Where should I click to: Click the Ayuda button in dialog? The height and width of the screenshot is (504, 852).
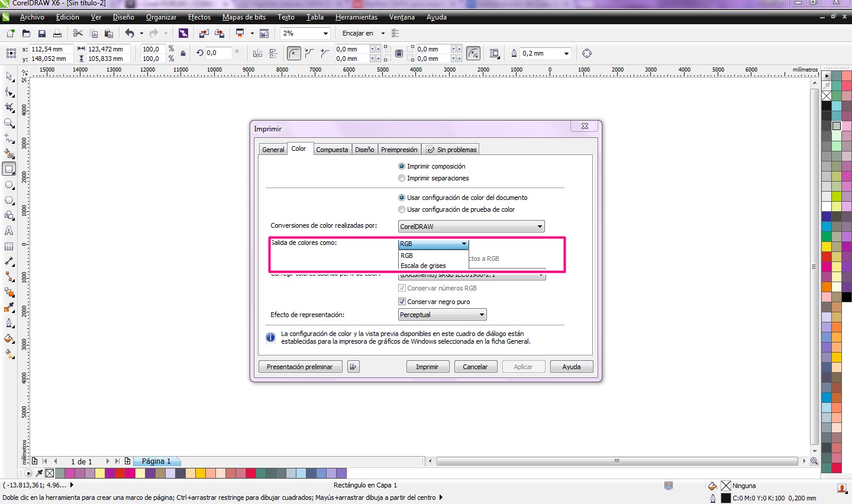click(x=572, y=367)
